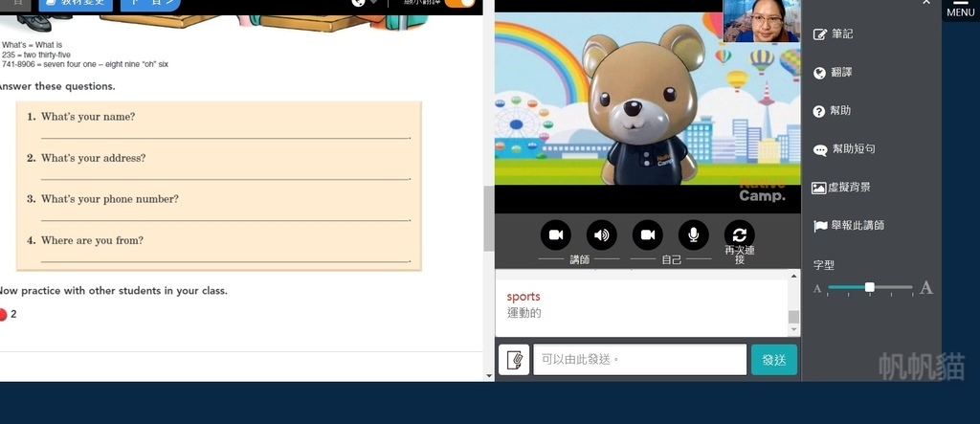Click the chat message input field
Screen dimensions: 980x424
(x=640, y=360)
